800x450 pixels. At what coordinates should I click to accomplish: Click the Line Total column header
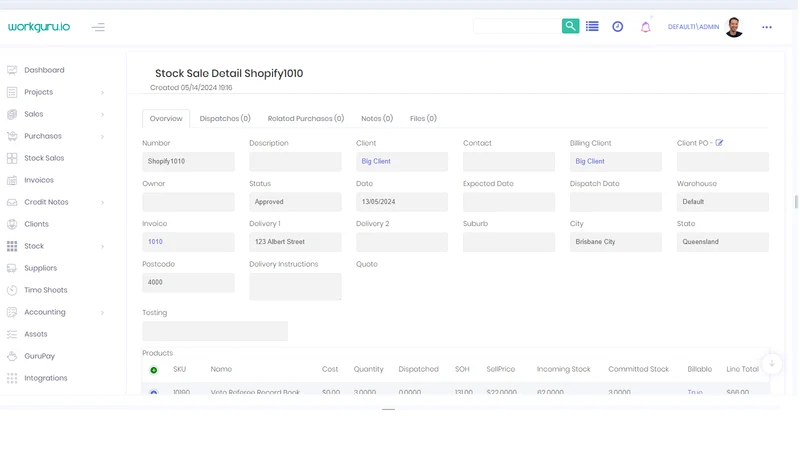pyautogui.click(x=742, y=369)
